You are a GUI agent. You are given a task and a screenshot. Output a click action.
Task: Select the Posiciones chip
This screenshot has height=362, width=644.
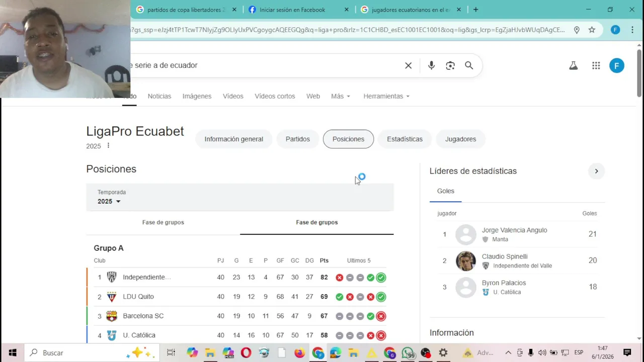[348, 139]
